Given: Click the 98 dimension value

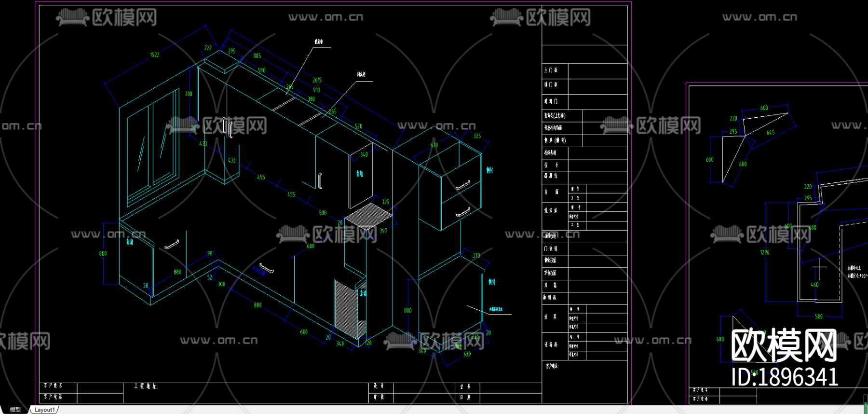Looking at the screenshot, I should tap(210, 253).
